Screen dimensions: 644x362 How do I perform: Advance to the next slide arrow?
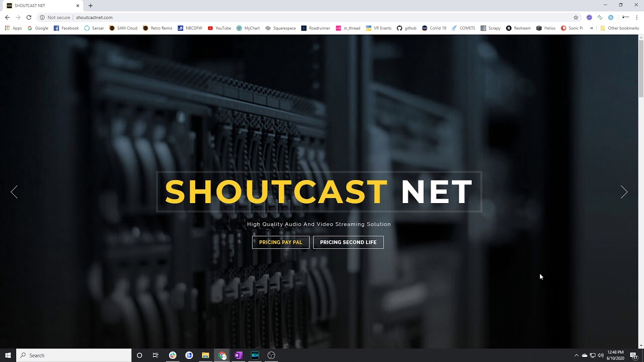click(x=624, y=192)
